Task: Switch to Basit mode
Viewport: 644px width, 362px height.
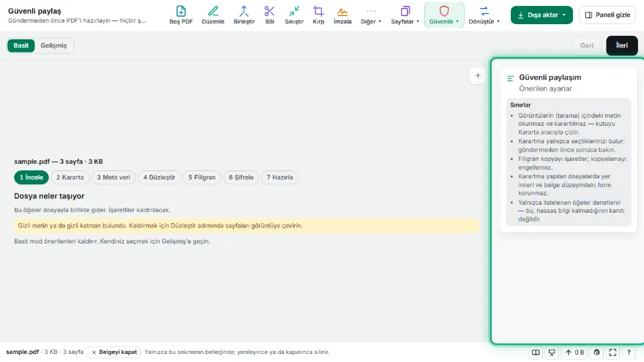Action: tap(21, 45)
